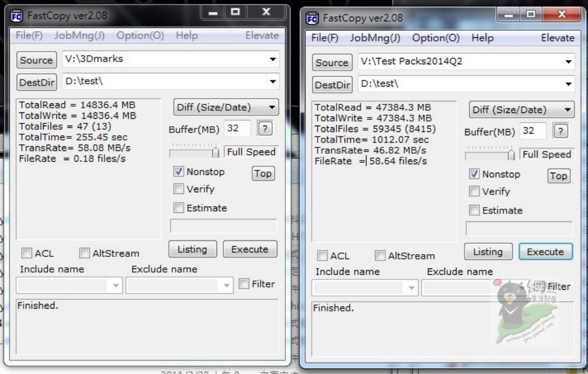
Task: Minimize the left FastCopy window
Action: tap(213, 13)
